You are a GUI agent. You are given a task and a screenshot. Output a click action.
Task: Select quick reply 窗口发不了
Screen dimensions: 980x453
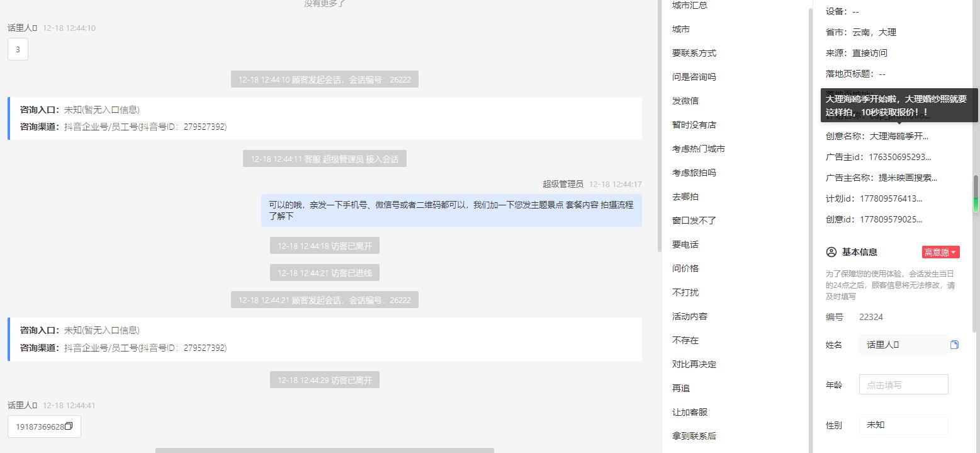[x=694, y=221]
